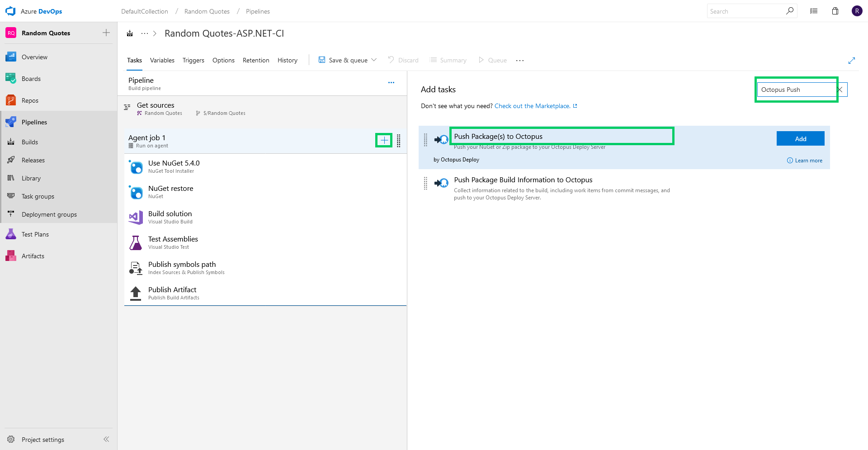Select Publish symbols path task
Viewport: 868px width, 450px height.
click(265, 268)
